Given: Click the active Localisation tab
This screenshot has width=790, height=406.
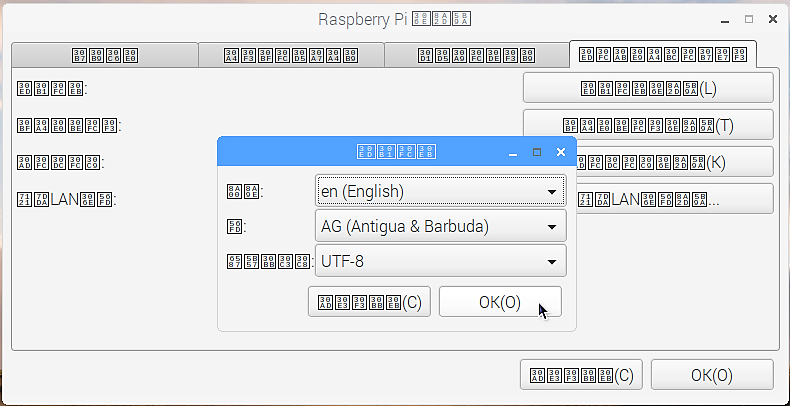Looking at the screenshot, I should 663,54.
